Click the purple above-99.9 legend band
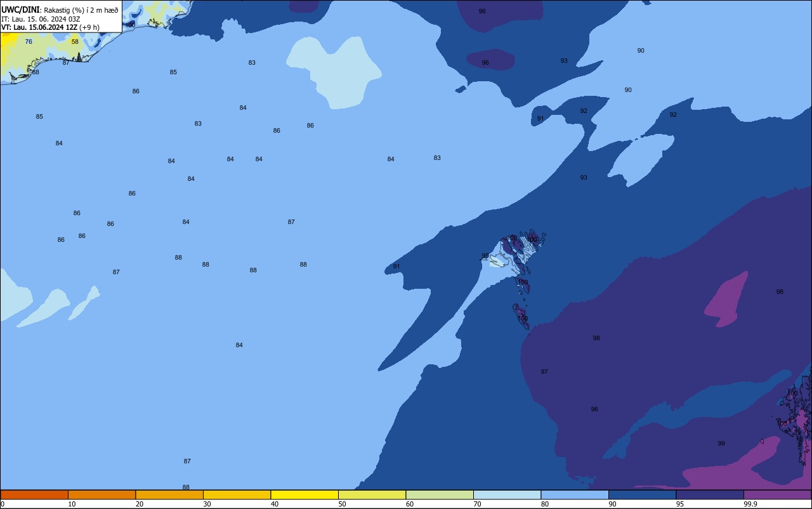 coord(777,494)
